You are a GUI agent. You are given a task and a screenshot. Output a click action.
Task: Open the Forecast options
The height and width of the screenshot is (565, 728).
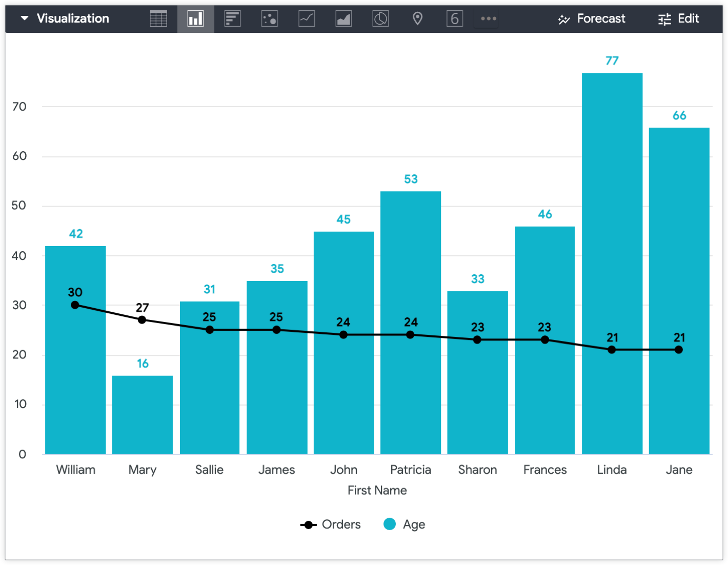(x=592, y=19)
